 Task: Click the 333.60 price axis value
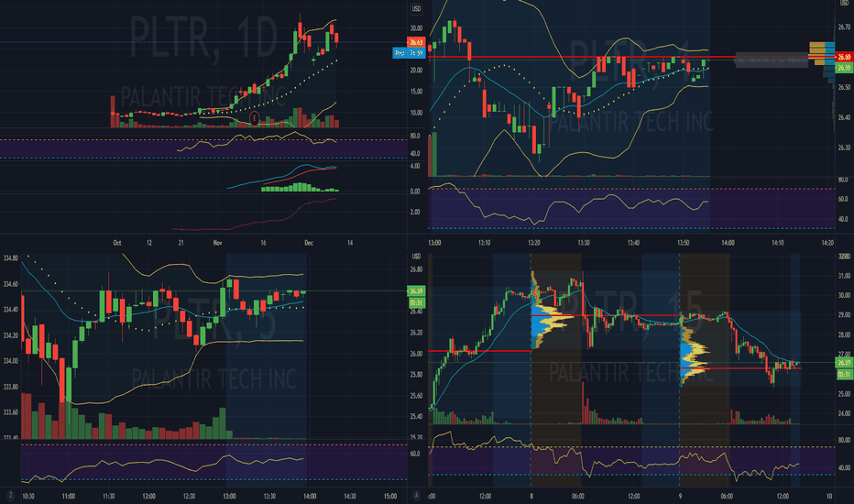tap(10, 412)
